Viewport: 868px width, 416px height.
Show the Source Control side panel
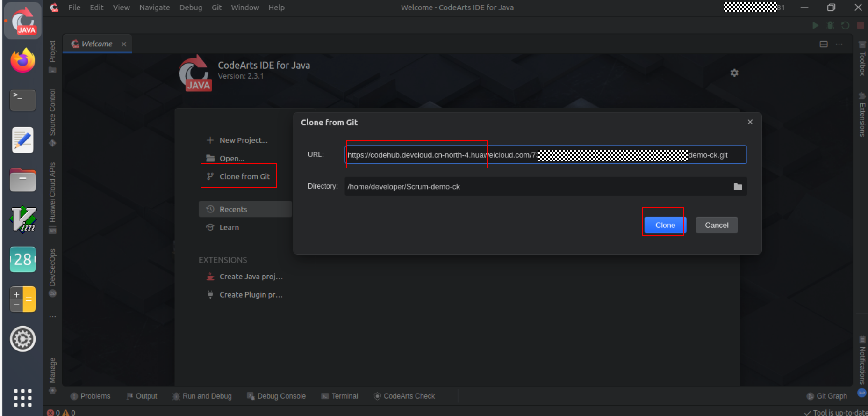[52, 118]
